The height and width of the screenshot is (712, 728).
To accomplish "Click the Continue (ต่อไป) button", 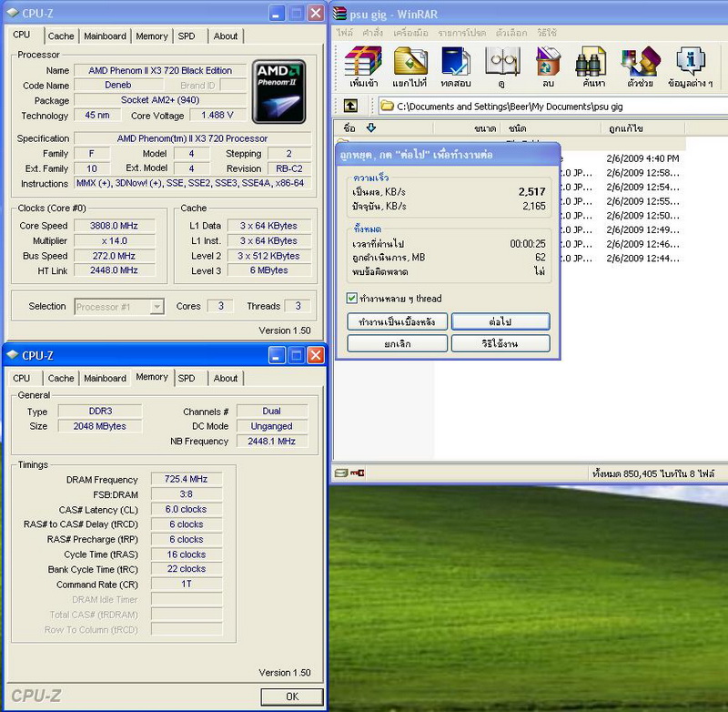I will [500, 321].
